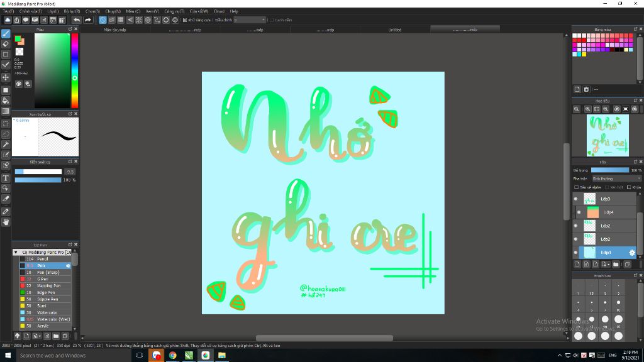The image size is (644, 362).
Task: Select the Text tool
Action: [6, 178]
